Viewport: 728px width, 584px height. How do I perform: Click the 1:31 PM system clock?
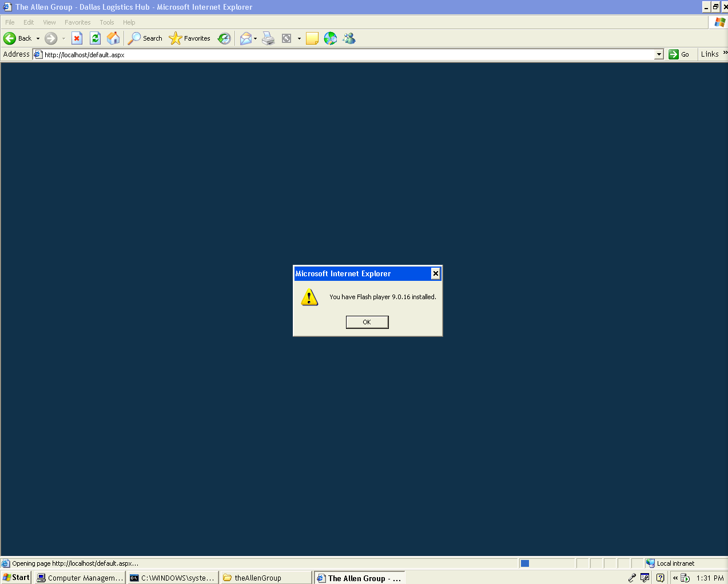click(710, 578)
